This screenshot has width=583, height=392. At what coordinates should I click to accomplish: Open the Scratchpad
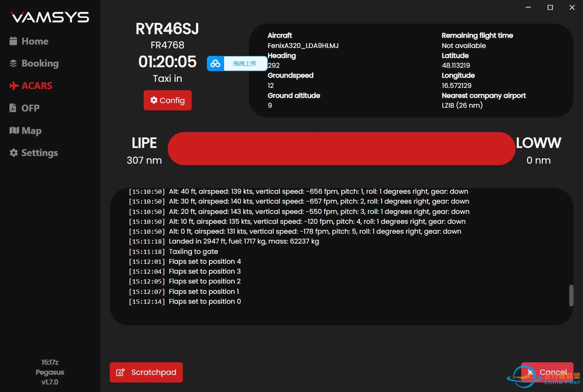pyautogui.click(x=146, y=372)
